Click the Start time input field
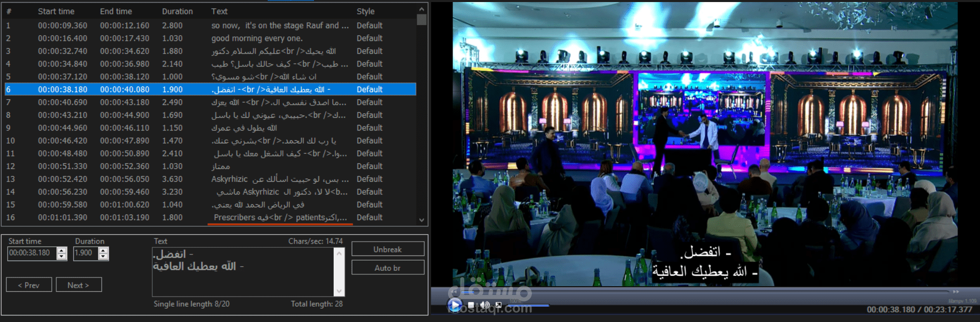 [x=32, y=253]
